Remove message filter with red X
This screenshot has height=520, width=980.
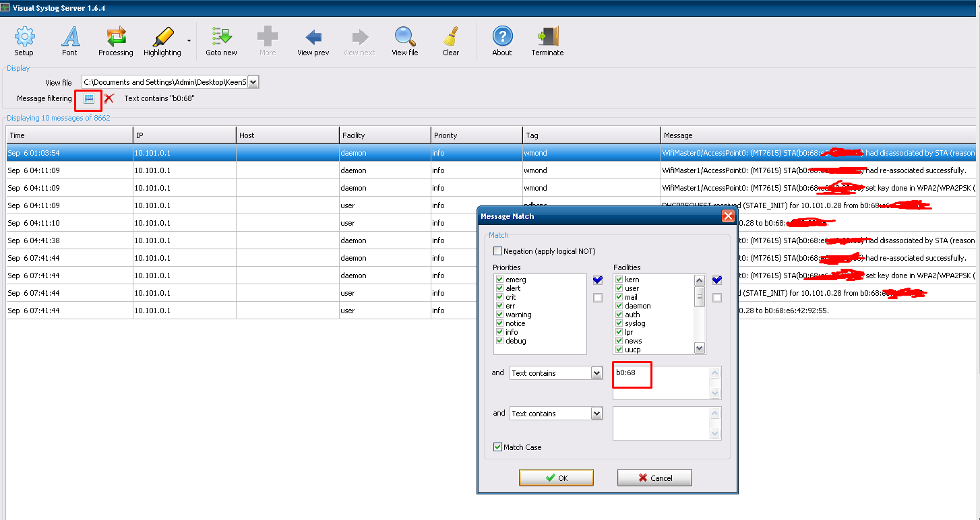coord(109,99)
